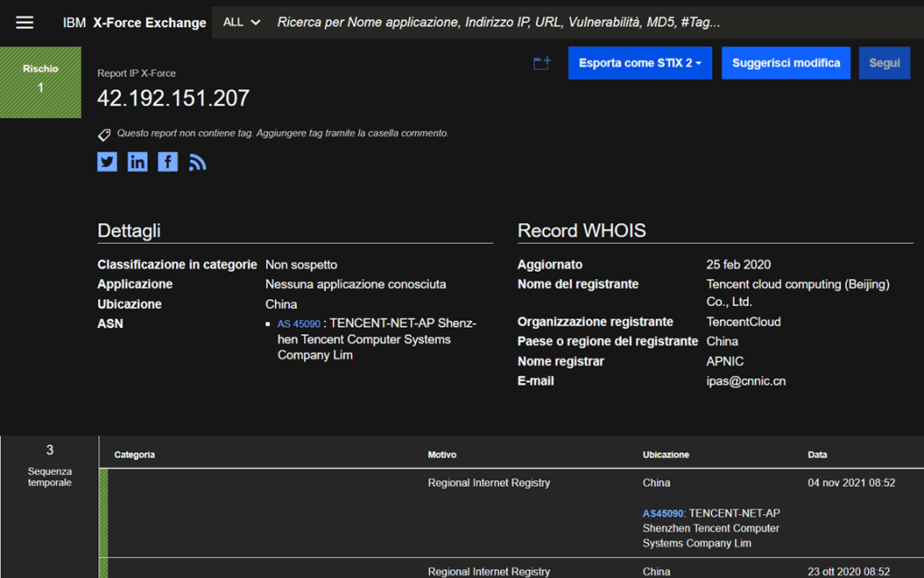Click the date 04 nov 2021 08:52
The height and width of the screenshot is (578, 924).
click(852, 482)
